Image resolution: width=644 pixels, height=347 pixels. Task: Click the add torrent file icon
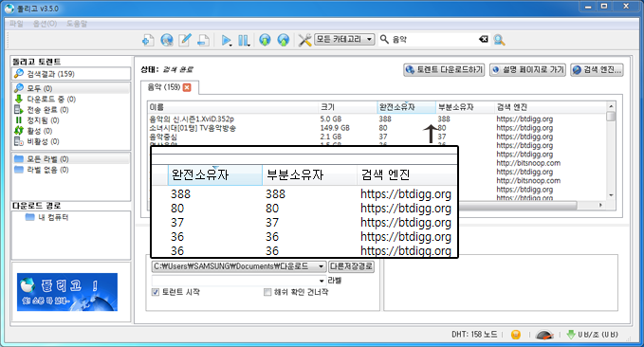(x=148, y=40)
